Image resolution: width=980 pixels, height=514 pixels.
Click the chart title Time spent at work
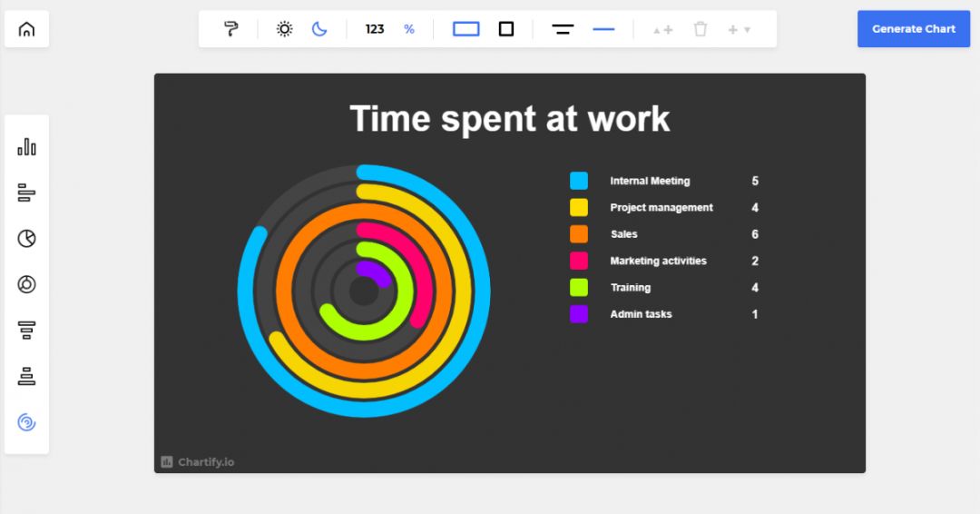tap(509, 119)
